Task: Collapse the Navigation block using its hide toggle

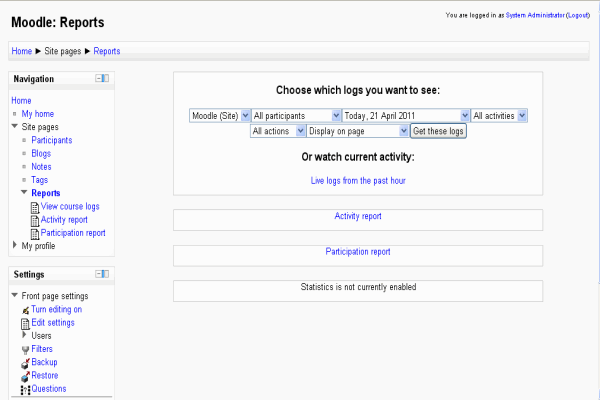Action: [x=102, y=79]
